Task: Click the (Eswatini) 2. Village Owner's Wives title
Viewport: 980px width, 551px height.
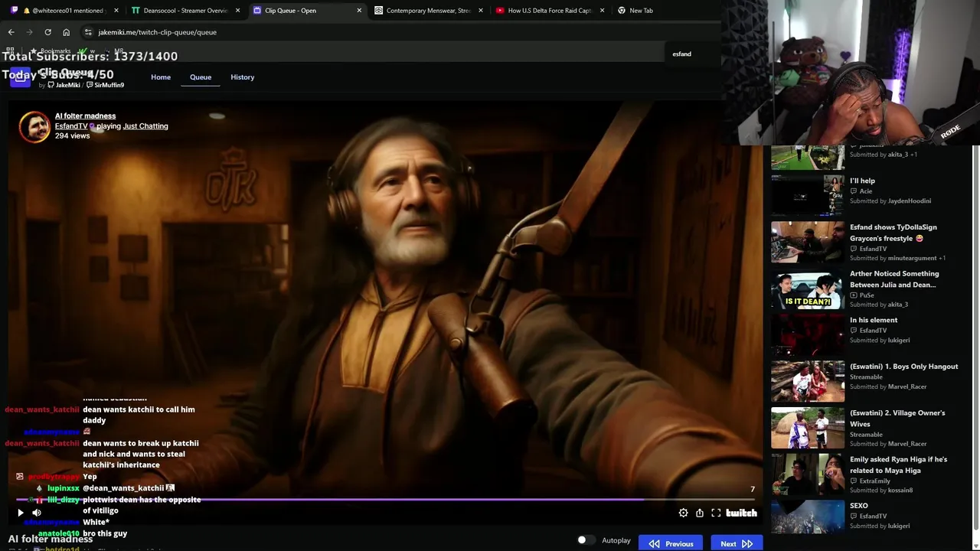Action: (x=897, y=419)
